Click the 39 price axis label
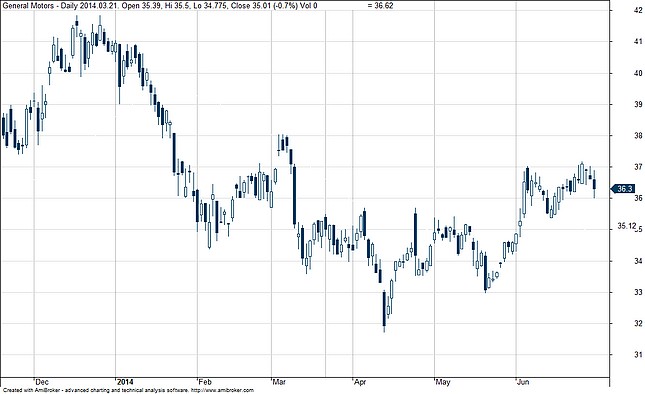 click(638, 104)
